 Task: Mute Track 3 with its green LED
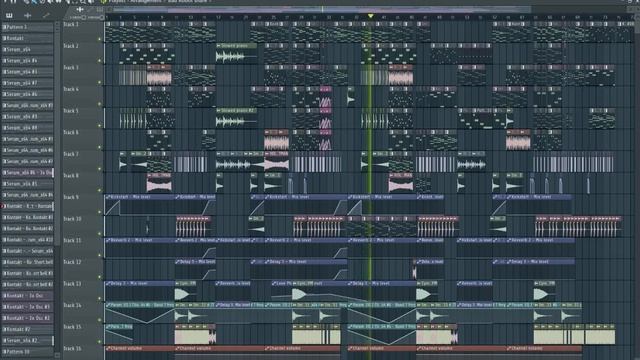(99, 82)
